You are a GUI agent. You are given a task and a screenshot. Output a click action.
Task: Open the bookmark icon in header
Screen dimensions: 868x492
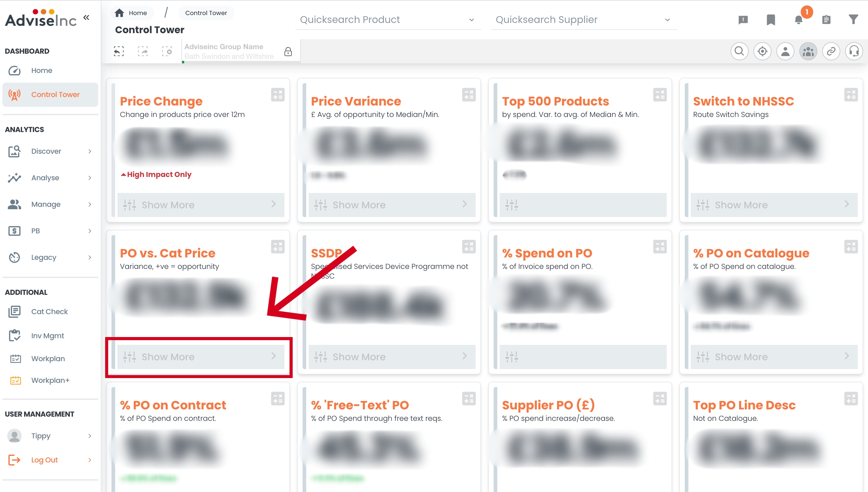(771, 20)
